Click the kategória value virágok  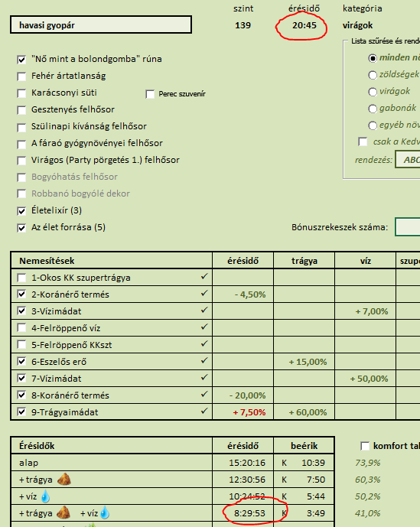[358, 25]
